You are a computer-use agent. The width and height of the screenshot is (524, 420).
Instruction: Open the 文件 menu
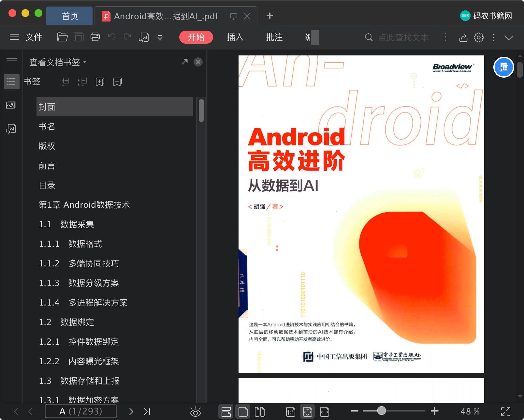tap(34, 37)
